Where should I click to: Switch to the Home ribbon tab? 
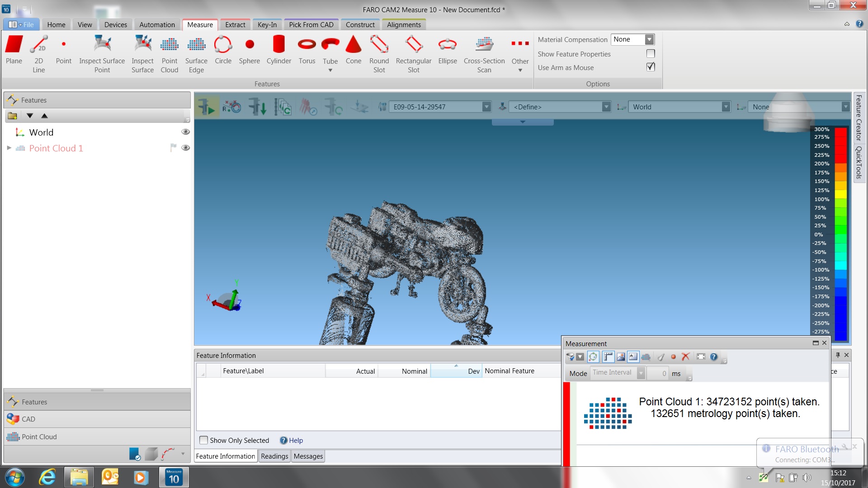tap(56, 25)
